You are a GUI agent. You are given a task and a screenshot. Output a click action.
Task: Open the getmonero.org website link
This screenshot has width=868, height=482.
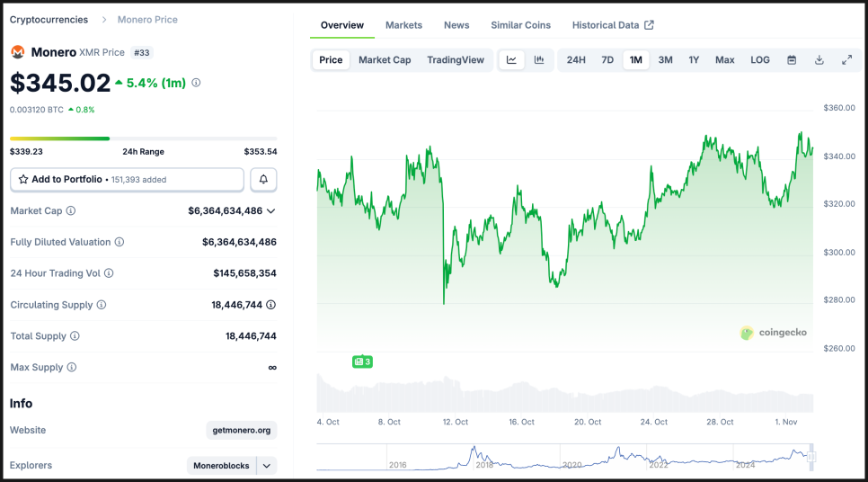click(242, 431)
